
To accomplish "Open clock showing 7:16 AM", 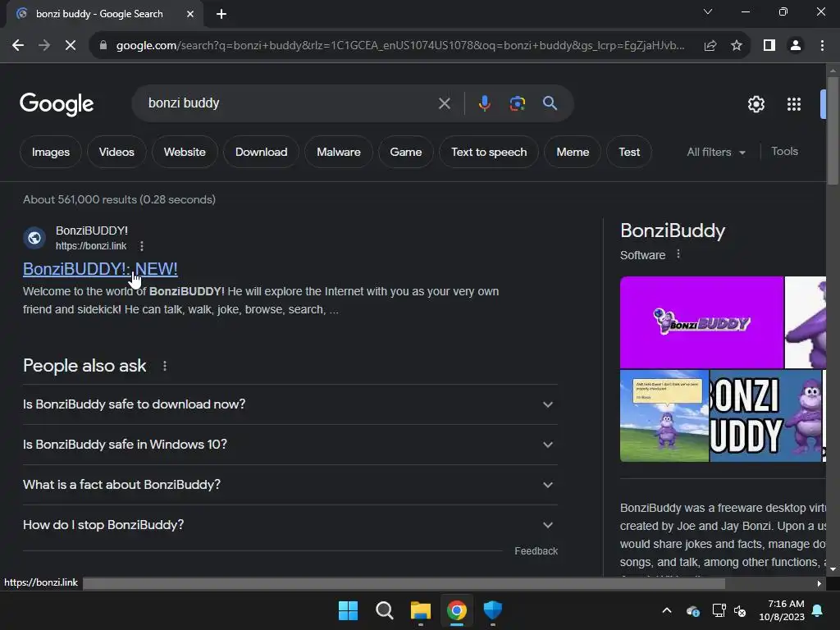I will 782,610.
